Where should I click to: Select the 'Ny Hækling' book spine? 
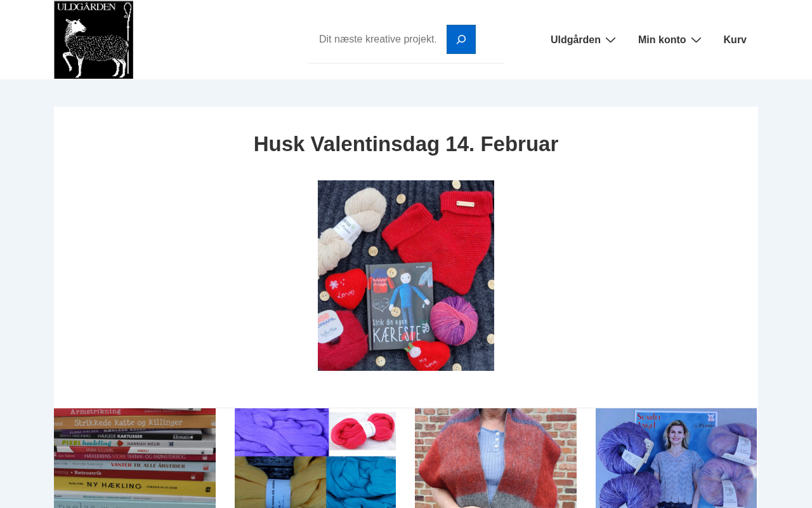click(x=134, y=485)
